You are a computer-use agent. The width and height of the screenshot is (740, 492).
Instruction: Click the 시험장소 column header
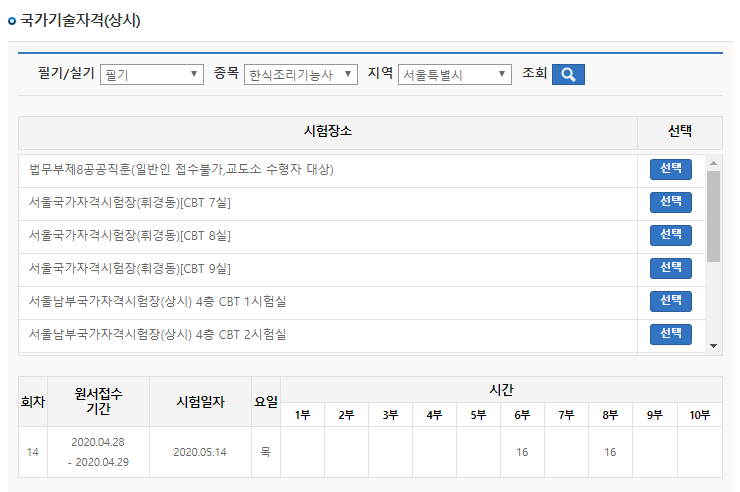(327, 132)
